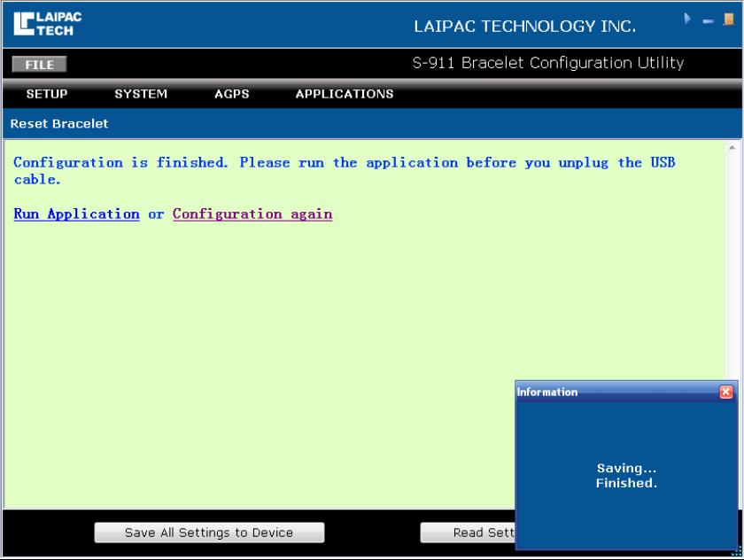The image size is (744, 560).
Task: Open the SETUP menu
Action: [x=46, y=94]
